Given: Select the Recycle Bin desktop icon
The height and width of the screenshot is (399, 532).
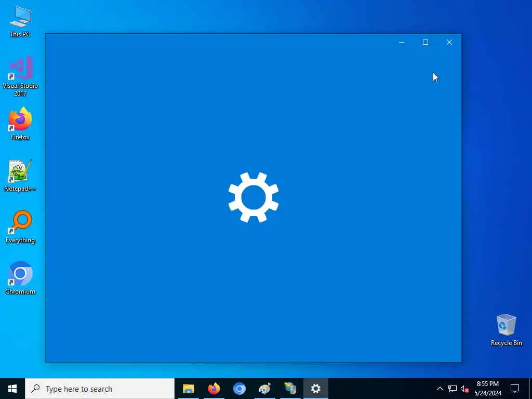Looking at the screenshot, I should click(x=506, y=330).
